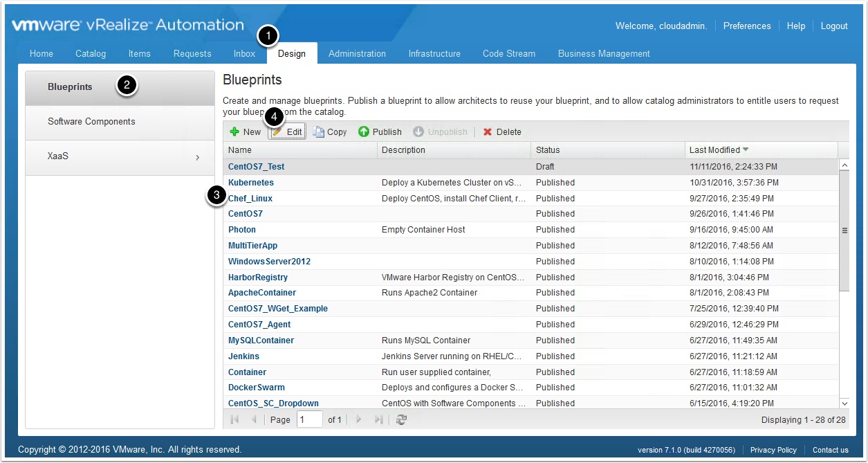Click 'Empty Container Host' description

(423, 230)
